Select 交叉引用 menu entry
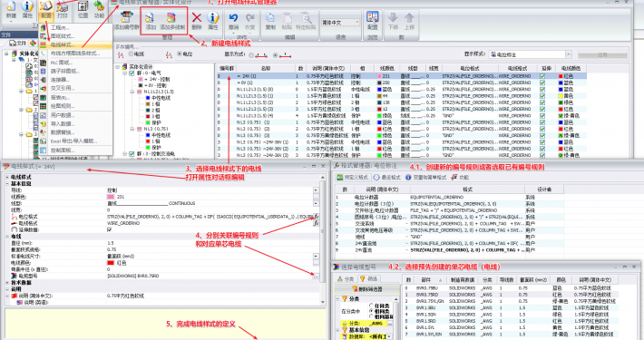The height and width of the screenshot is (340, 644). pos(75,88)
